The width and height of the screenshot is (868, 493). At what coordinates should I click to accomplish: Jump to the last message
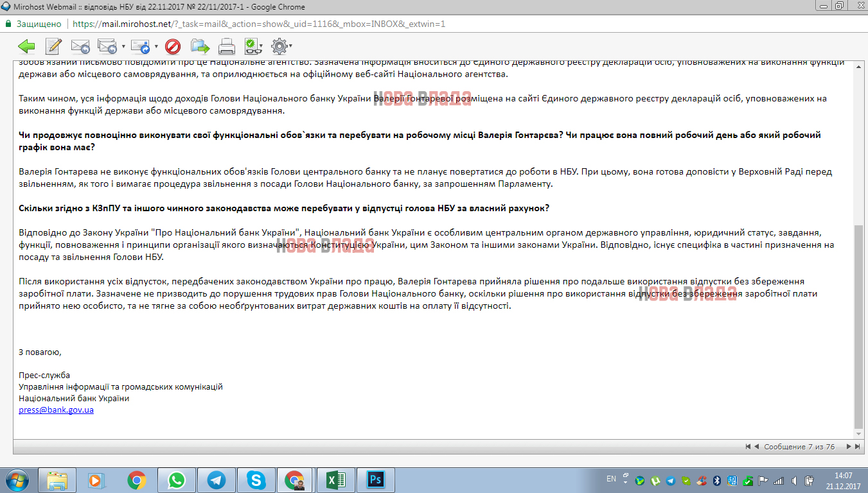click(x=856, y=446)
